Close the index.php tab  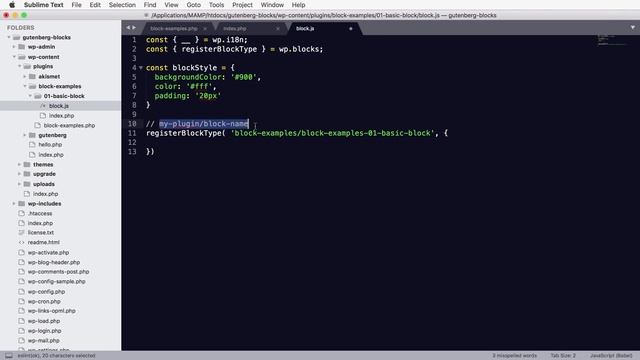(x=278, y=29)
